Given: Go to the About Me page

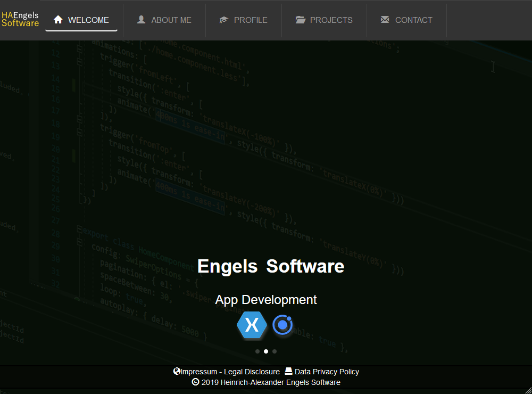Looking at the screenshot, I should [x=164, y=20].
